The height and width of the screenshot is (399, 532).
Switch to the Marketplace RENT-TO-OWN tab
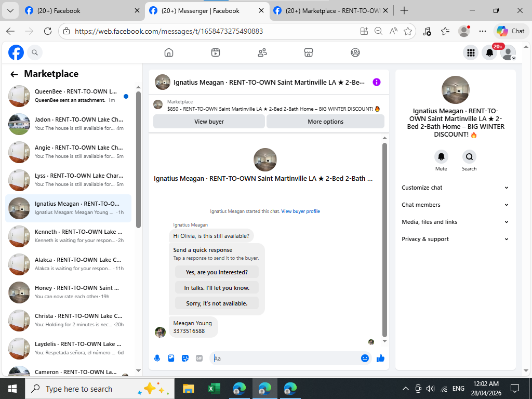pyautogui.click(x=331, y=11)
